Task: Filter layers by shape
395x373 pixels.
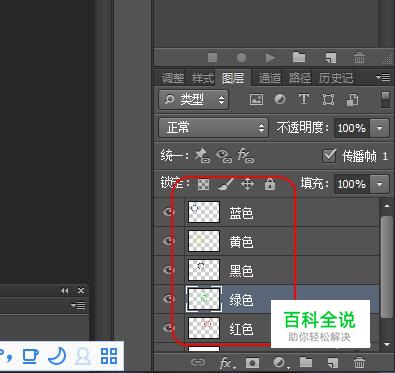Action: pos(328,99)
